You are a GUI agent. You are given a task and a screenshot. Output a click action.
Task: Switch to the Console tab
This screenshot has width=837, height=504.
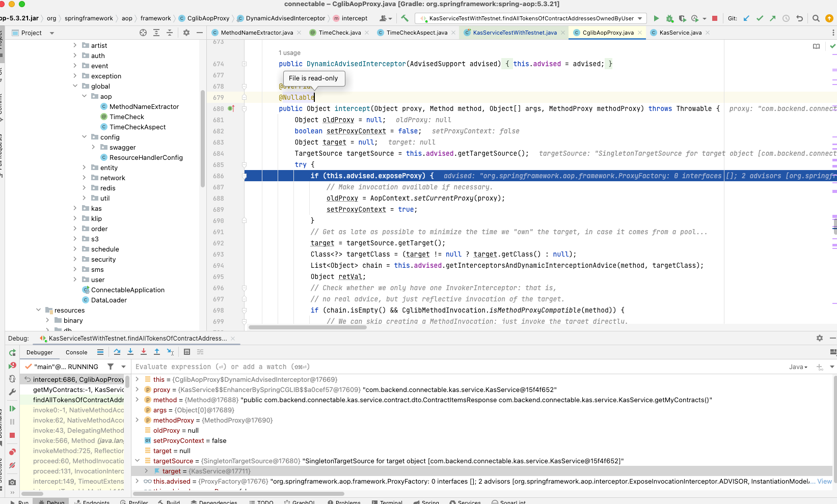76,352
